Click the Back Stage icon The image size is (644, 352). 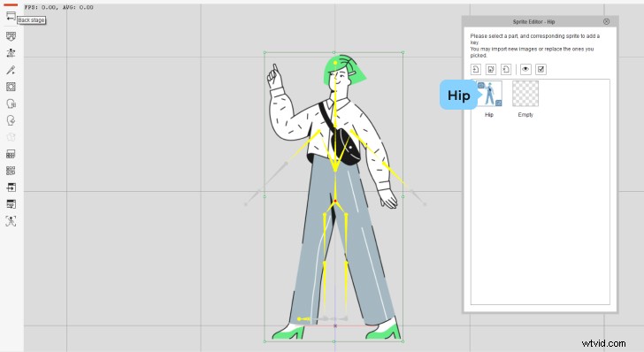pyautogui.click(x=11, y=16)
